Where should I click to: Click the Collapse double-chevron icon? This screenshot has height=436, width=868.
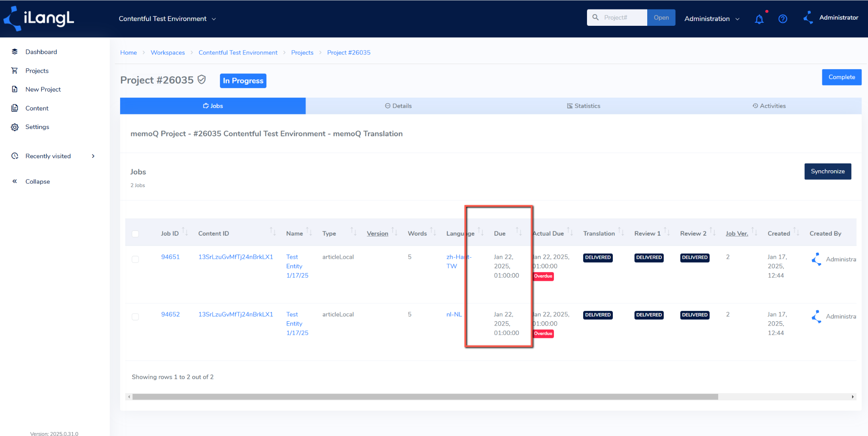point(15,181)
